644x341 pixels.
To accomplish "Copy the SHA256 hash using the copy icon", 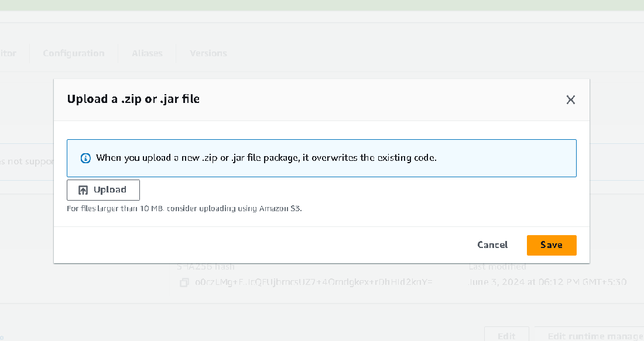I will coord(184,283).
